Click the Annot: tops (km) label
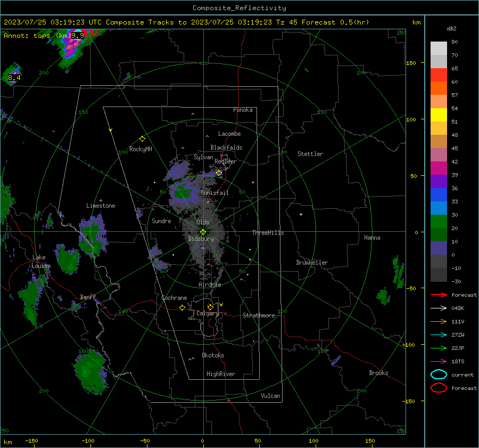This screenshot has height=448, width=479. (x=37, y=36)
